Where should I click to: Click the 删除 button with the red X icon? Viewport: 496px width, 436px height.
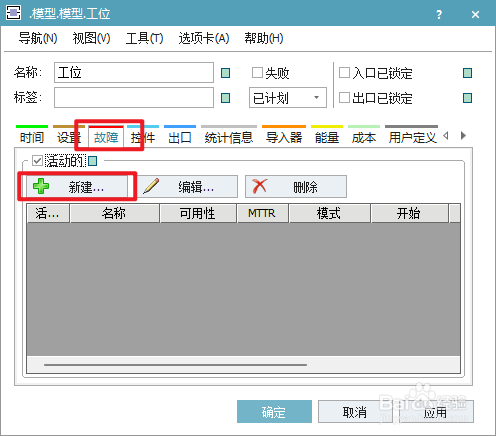[x=296, y=186]
